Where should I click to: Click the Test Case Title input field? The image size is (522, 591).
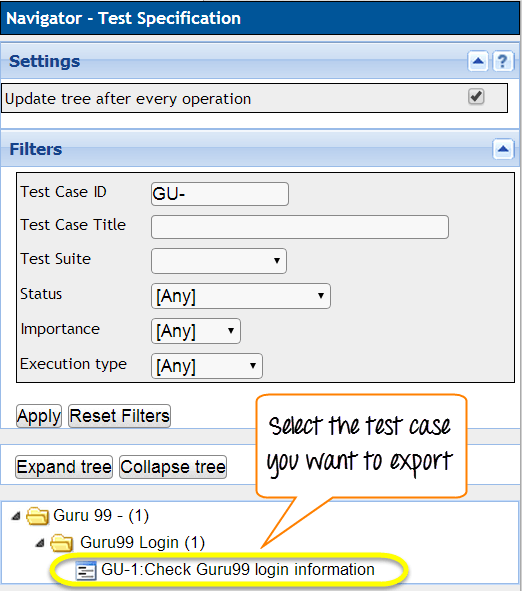click(300, 227)
